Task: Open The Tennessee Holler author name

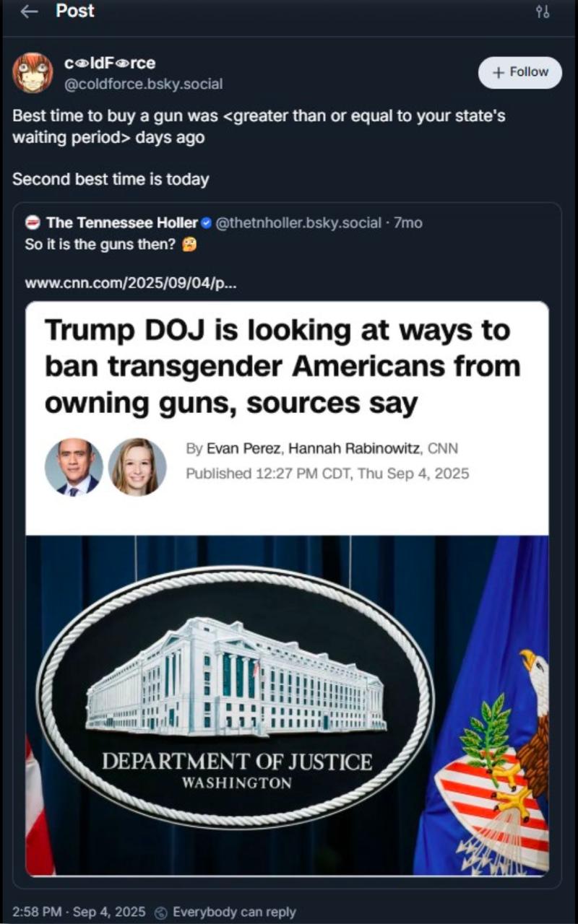Action: click(121, 223)
